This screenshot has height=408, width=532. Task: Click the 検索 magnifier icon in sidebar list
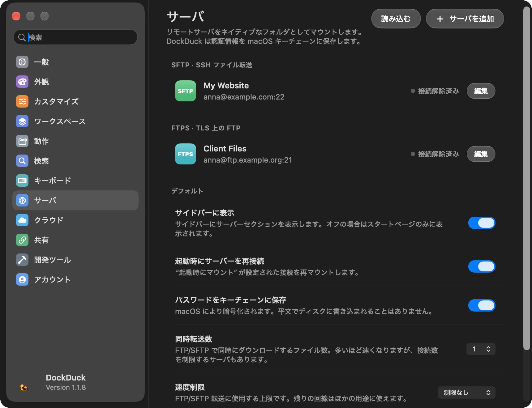22,161
